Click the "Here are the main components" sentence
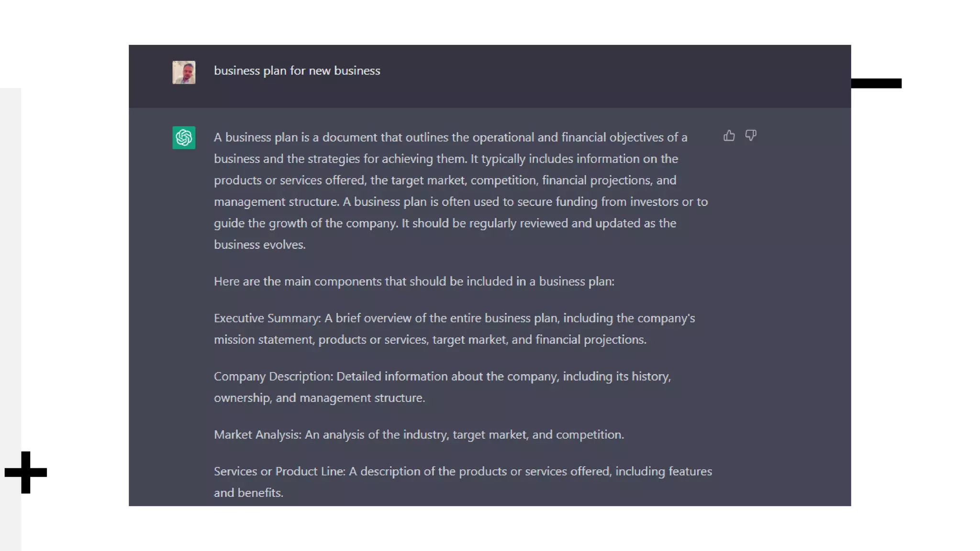 (x=413, y=281)
